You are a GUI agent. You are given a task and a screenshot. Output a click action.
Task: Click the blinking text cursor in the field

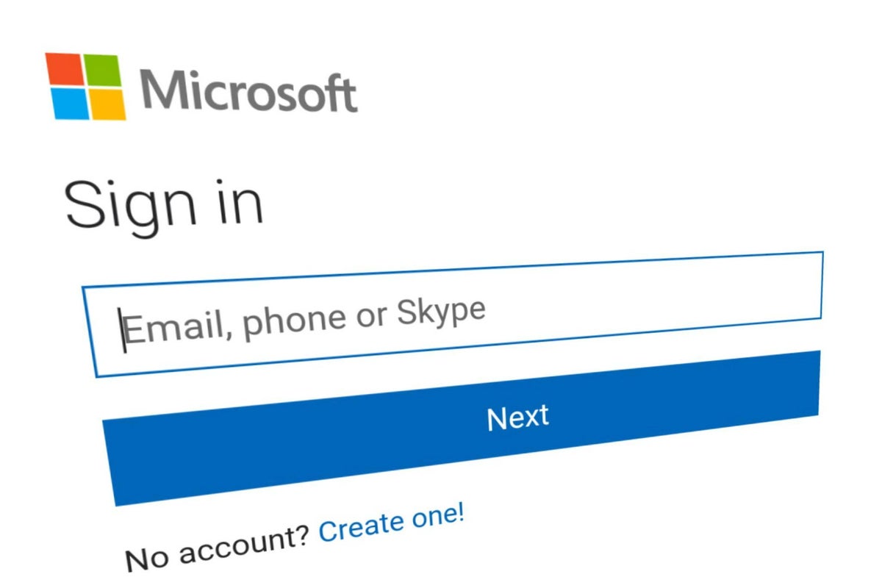(123, 331)
